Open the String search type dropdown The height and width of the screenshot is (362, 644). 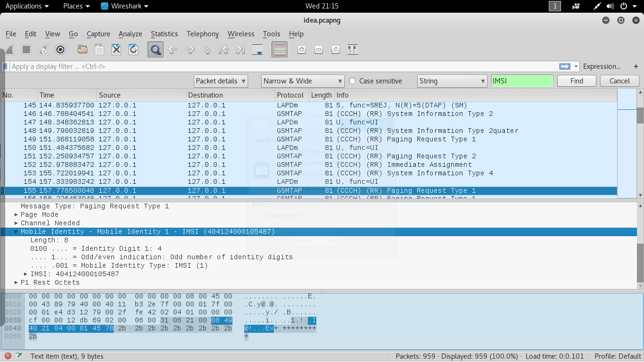coord(452,81)
